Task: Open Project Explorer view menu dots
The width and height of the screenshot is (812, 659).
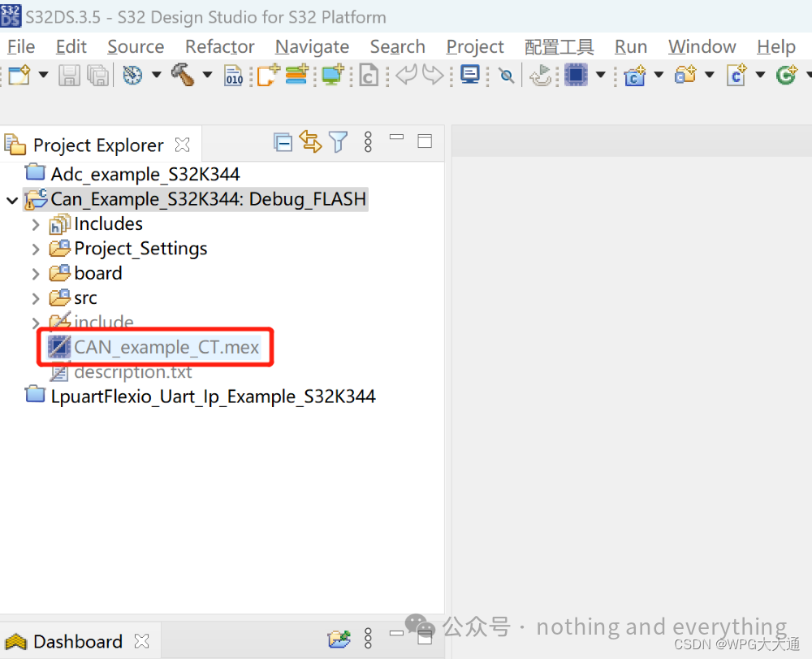Action: 368,141
